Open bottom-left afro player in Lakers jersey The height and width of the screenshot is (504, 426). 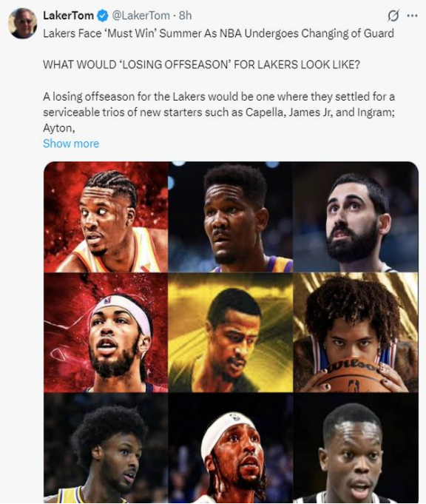pos(106,448)
